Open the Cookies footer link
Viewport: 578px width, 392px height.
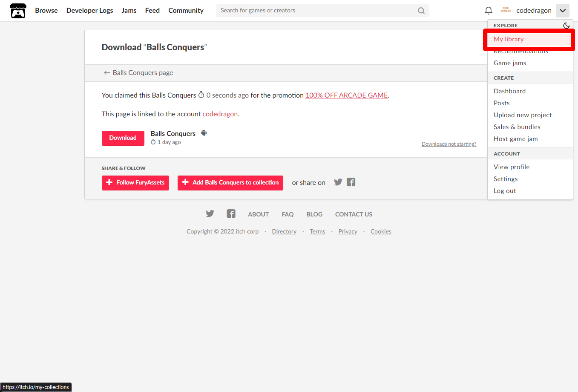click(381, 232)
